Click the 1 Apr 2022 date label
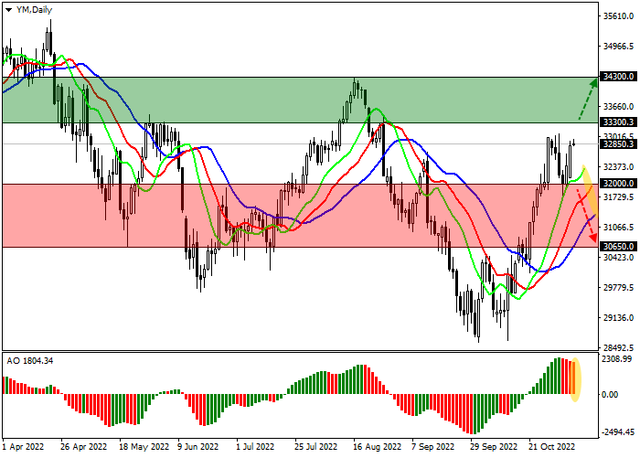 pos(23,447)
